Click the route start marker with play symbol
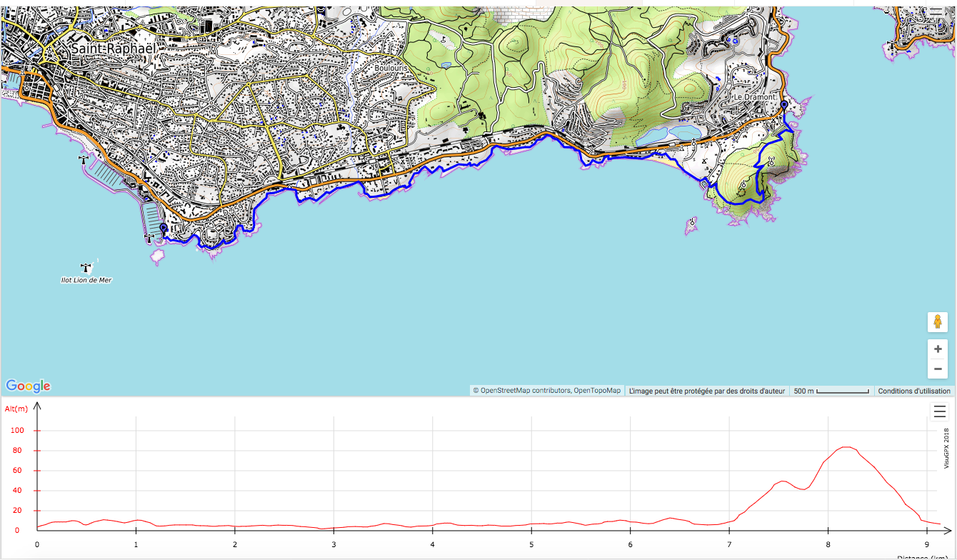957x560 pixels. 164,228
